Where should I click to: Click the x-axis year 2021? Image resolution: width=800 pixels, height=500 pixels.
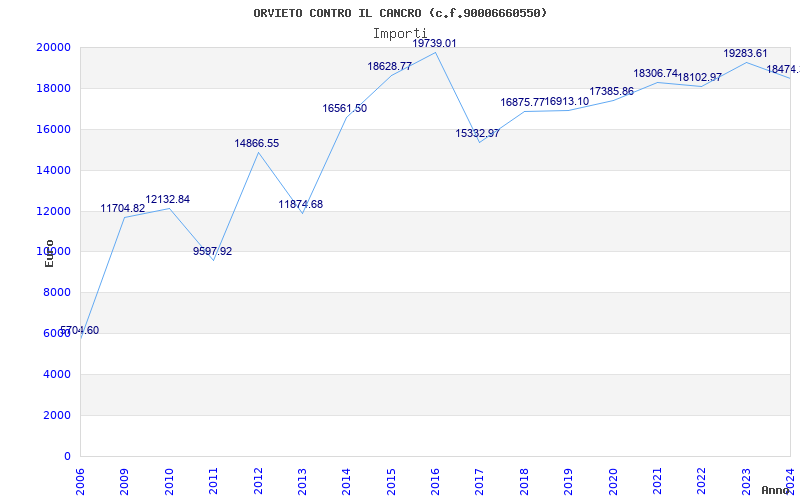(657, 482)
